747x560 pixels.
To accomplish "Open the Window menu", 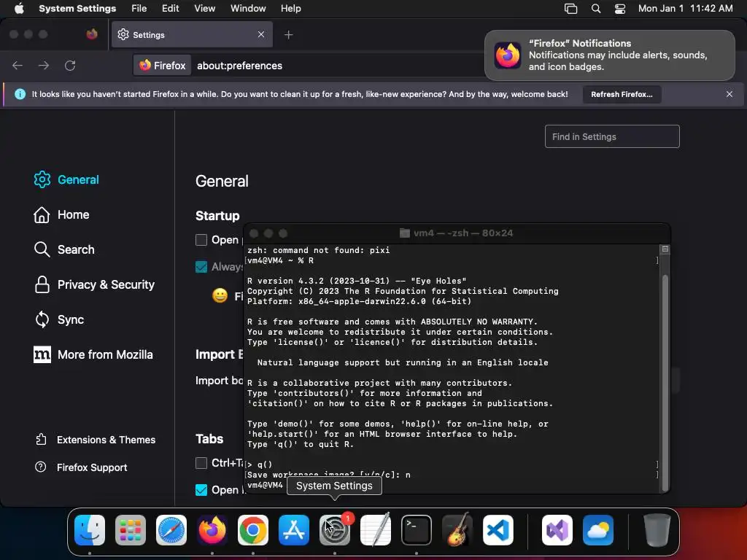I will [248, 9].
